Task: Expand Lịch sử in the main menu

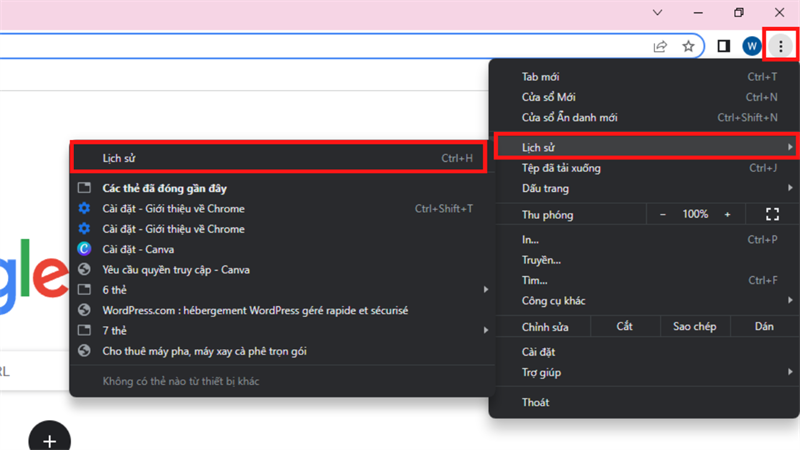Action: pyautogui.click(x=645, y=147)
